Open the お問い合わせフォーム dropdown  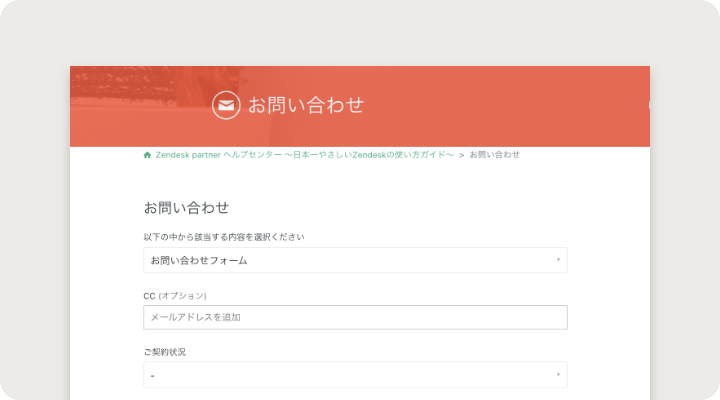pos(355,260)
